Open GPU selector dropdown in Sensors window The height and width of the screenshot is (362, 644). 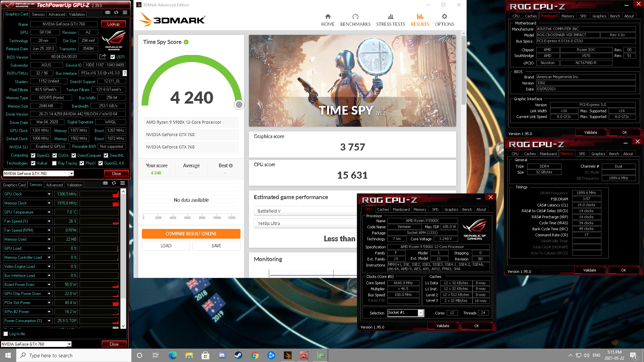click(69, 344)
